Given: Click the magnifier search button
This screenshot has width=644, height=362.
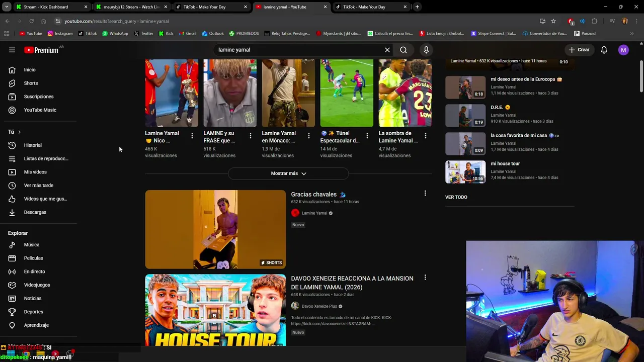Looking at the screenshot, I should [404, 50].
